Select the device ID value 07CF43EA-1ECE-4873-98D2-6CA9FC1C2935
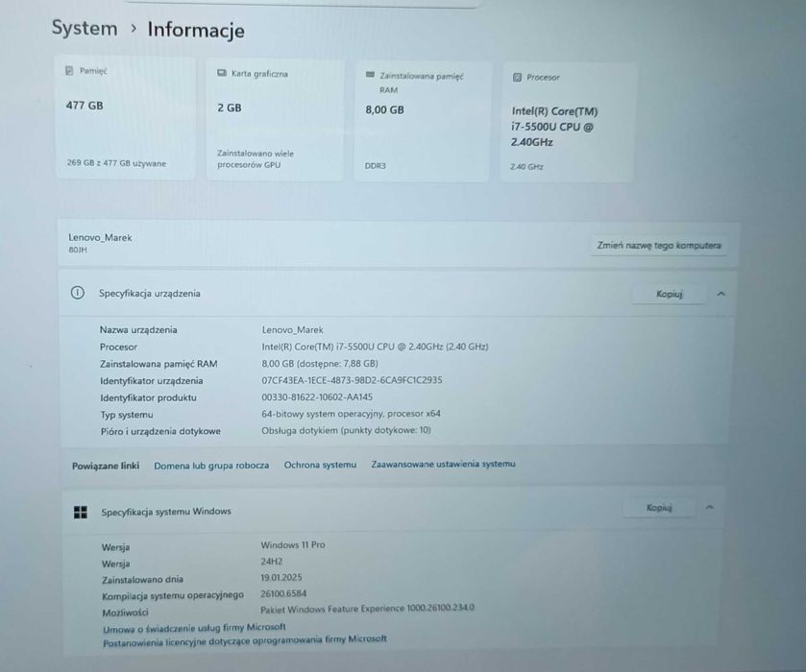Screen dimensions: 806x672 352,380
